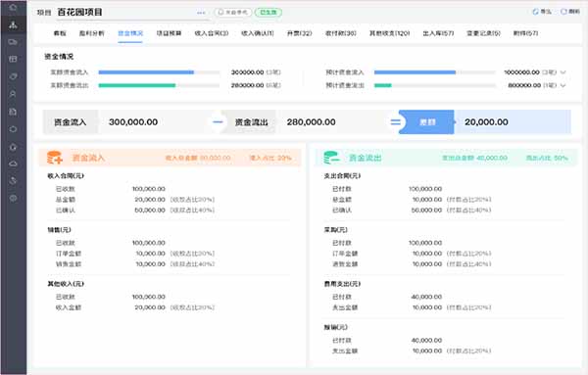Click the green 资金流出 coin stack icon
Screen dimensions: 588x375
[331, 158]
